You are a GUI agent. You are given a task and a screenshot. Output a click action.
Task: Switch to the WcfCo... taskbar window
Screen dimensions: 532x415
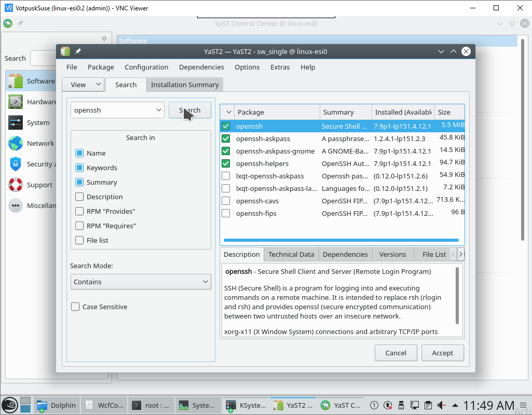(x=104, y=405)
